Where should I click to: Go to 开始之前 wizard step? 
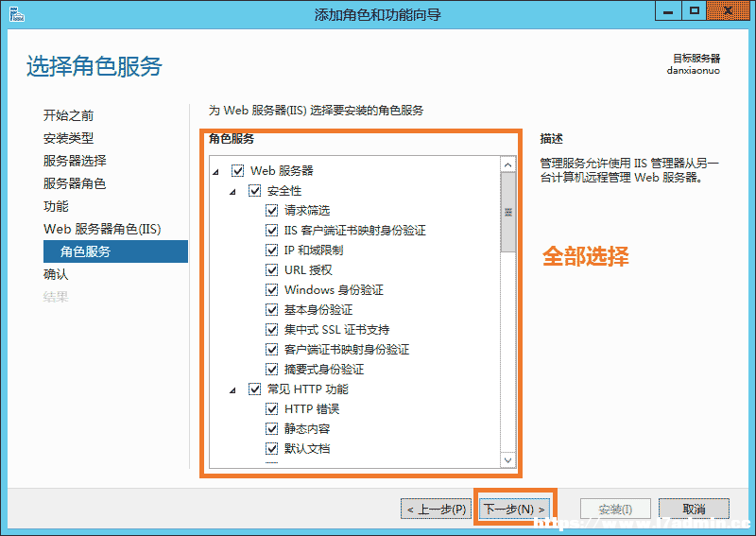[68, 115]
